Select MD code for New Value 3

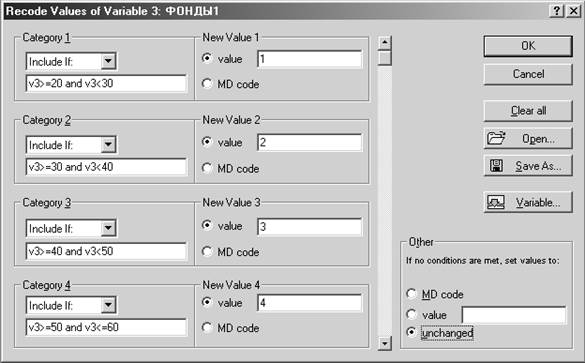pyautogui.click(x=207, y=251)
